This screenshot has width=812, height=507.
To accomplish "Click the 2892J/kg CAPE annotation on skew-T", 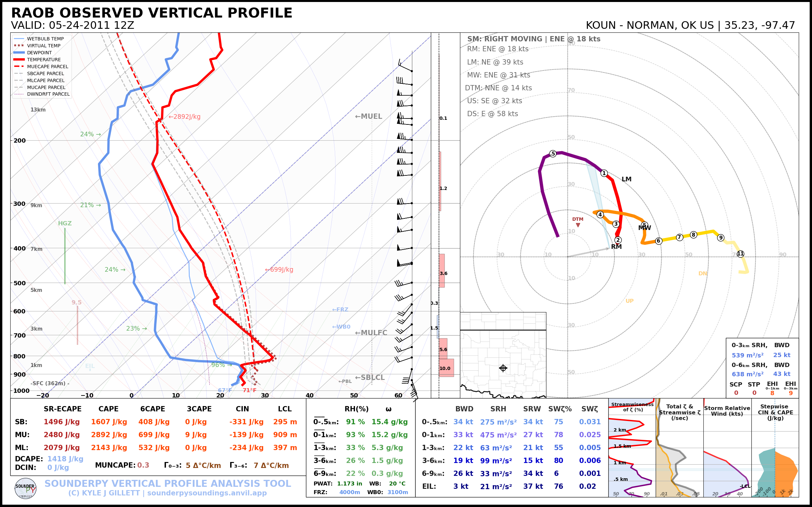I will pos(184,117).
